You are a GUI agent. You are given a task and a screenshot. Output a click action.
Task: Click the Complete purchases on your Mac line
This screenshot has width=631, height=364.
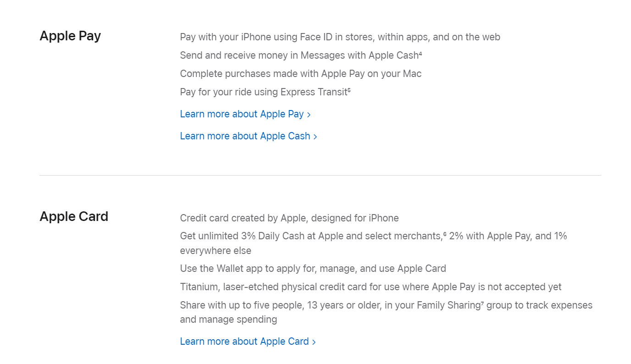coord(301,74)
